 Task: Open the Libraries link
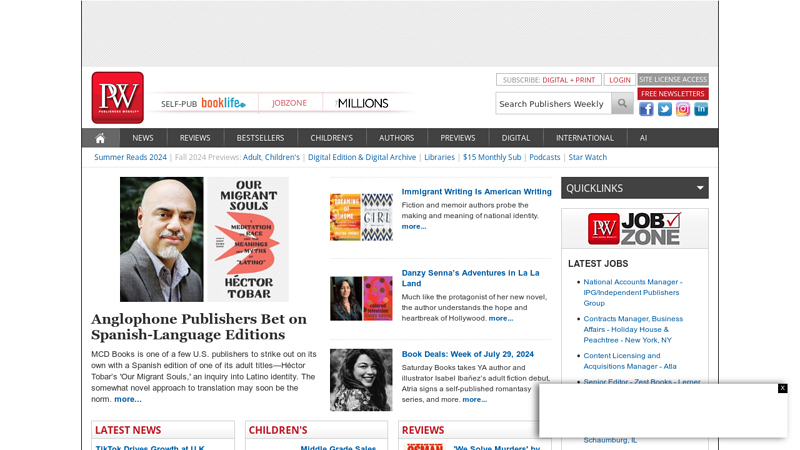[x=439, y=157]
